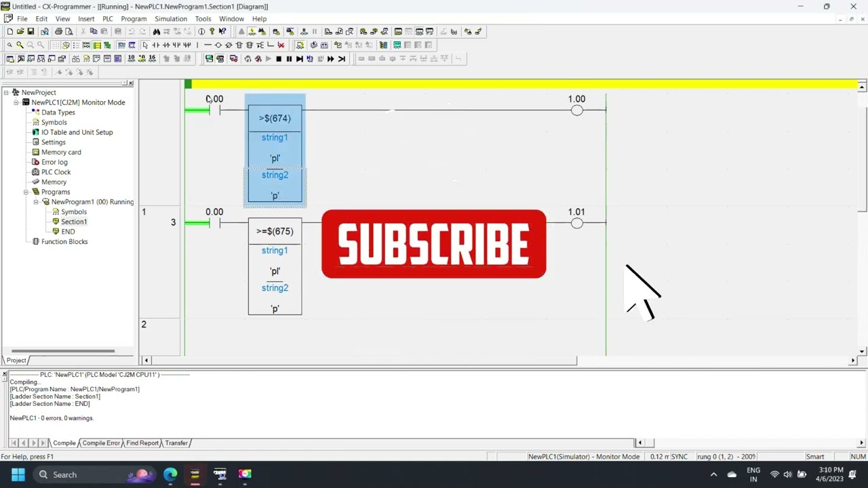
Task: Open the File menu
Action: [22, 18]
